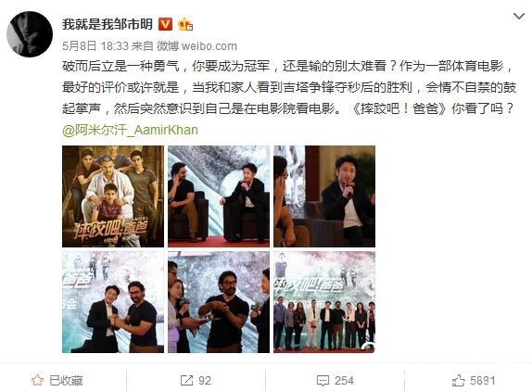Viewport: 532px width, 392px height.
Task: View photo of two men seated on armchairs
Action: pos(219,196)
